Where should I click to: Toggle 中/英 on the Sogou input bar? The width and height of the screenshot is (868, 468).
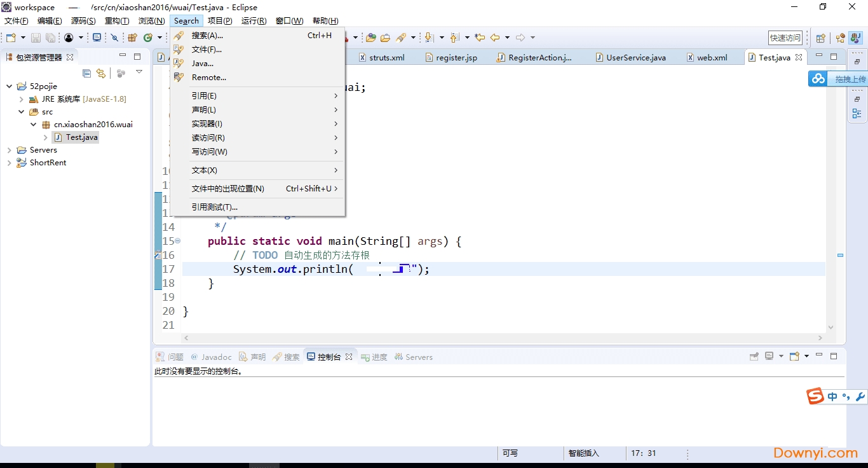coord(832,396)
